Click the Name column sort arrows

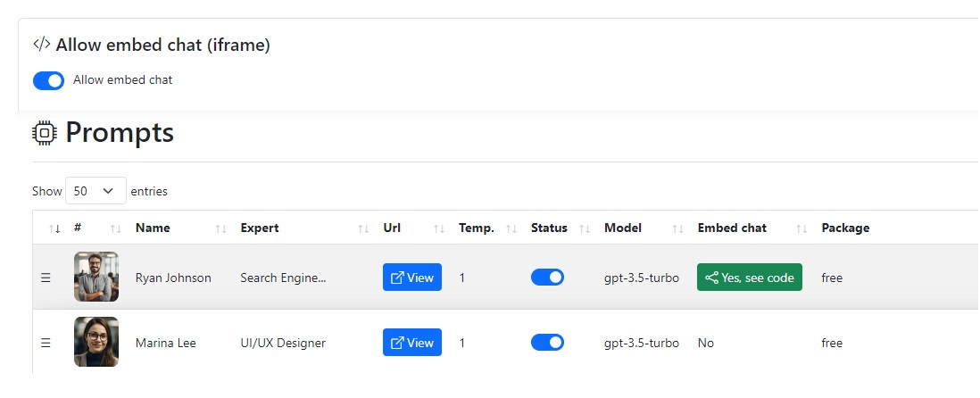[220, 228]
